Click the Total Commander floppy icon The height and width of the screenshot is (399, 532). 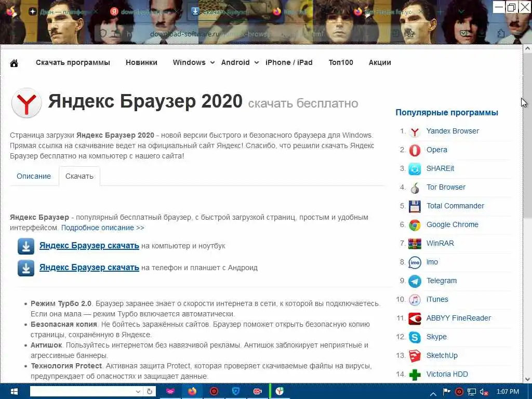(415, 206)
